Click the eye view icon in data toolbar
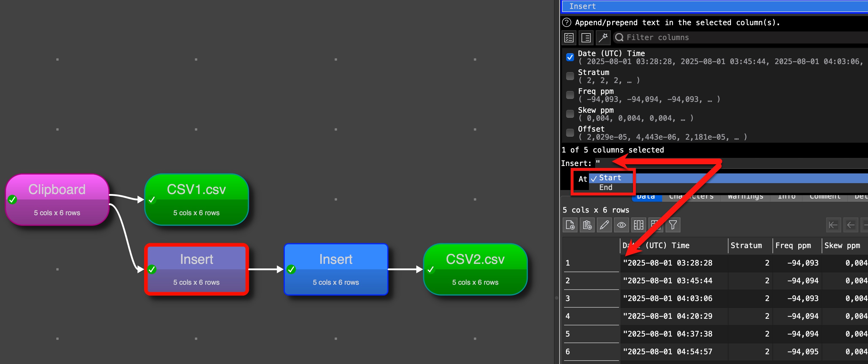 click(x=621, y=225)
